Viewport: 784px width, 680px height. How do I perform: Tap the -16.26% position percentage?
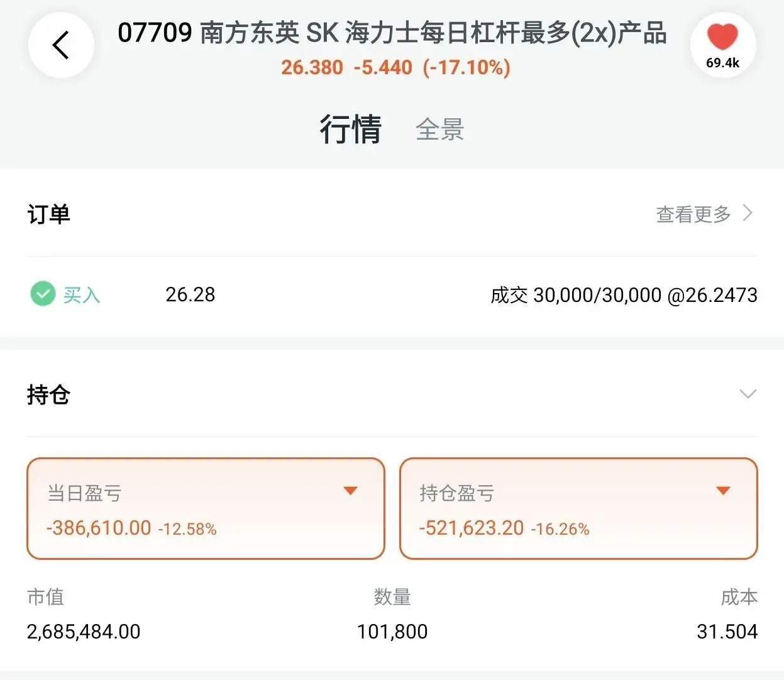(x=560, y=529)
